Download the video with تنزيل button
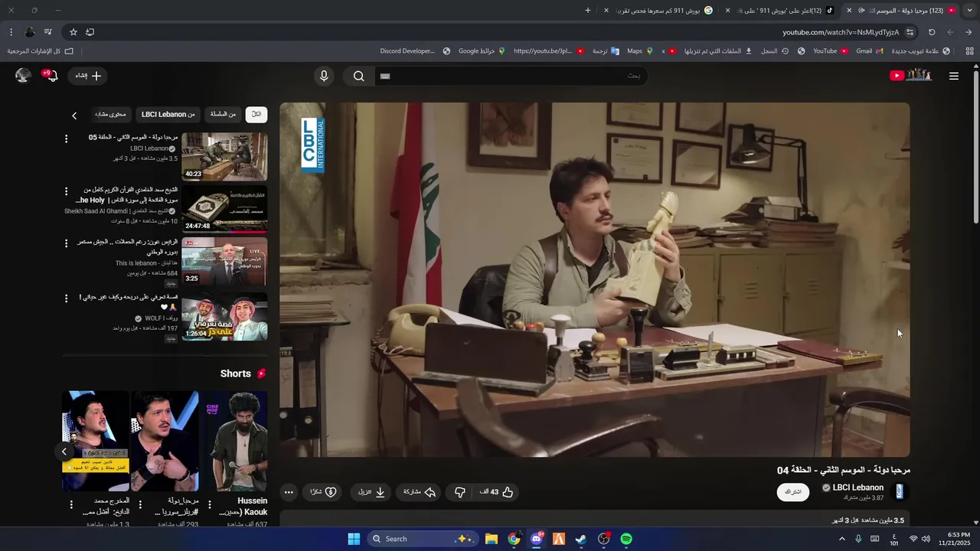The image size is (980, 551). tap(371, 492)
